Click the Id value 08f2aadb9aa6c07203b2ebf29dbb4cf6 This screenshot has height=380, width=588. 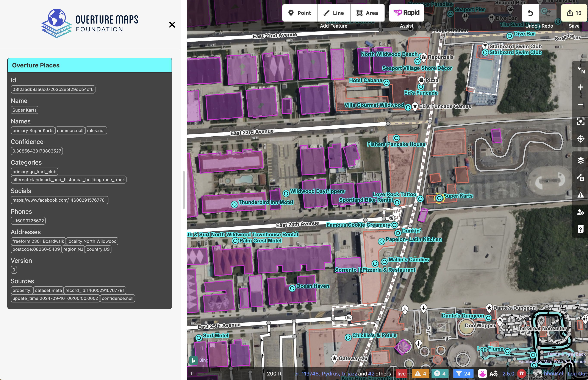pyautogui.click(x=53, y=89)
